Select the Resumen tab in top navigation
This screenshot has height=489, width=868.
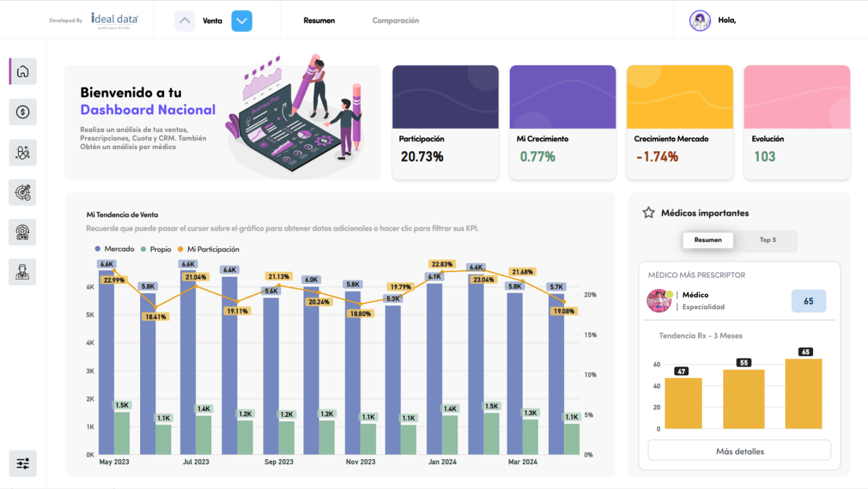click(x=319, y=20)
